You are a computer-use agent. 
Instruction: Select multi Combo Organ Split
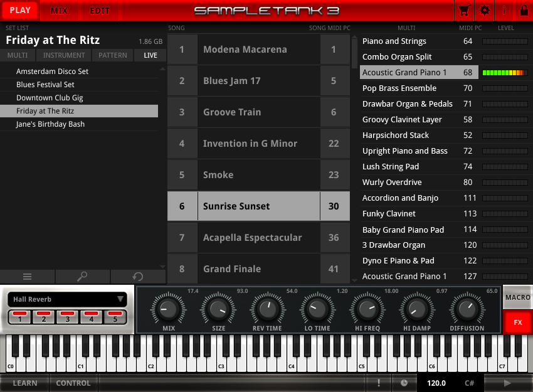[x=419, y=57]
